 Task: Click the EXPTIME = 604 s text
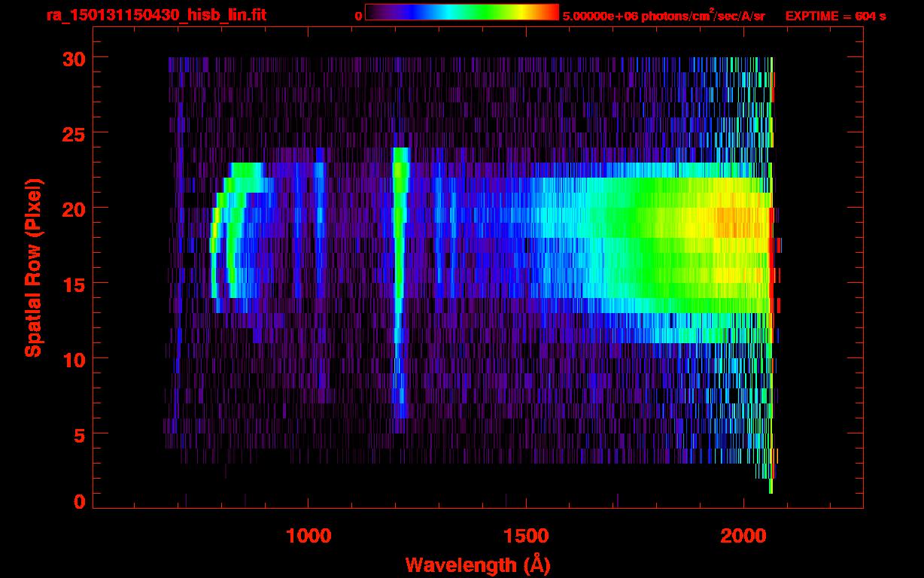coord(835,16)
